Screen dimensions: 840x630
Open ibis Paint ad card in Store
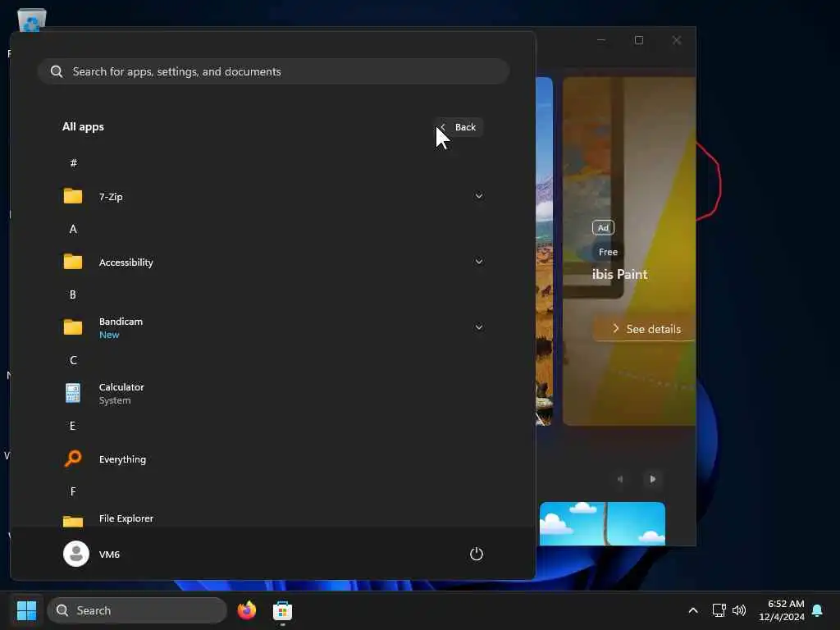click(x=629, y=251)
